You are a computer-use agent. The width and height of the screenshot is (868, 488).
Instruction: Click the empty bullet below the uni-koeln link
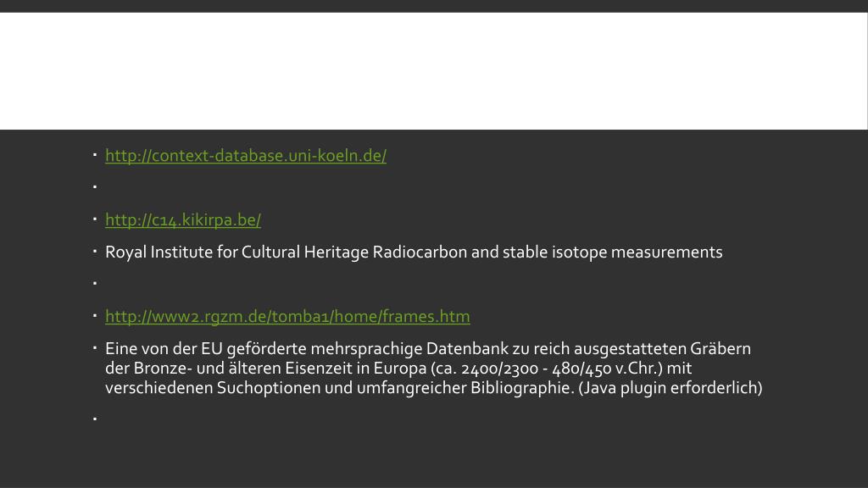click(x=95, y=187)
